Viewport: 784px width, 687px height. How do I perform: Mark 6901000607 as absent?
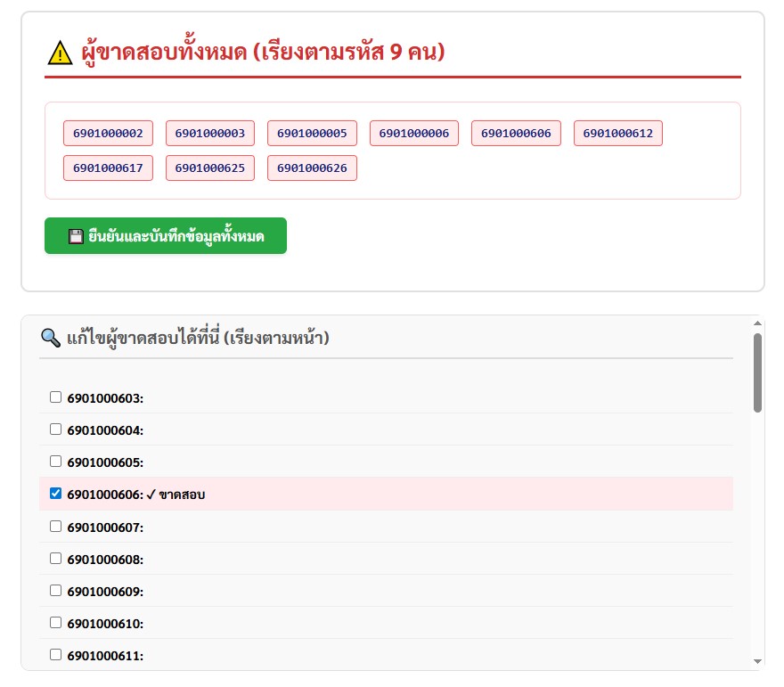(x=56, y=527)
